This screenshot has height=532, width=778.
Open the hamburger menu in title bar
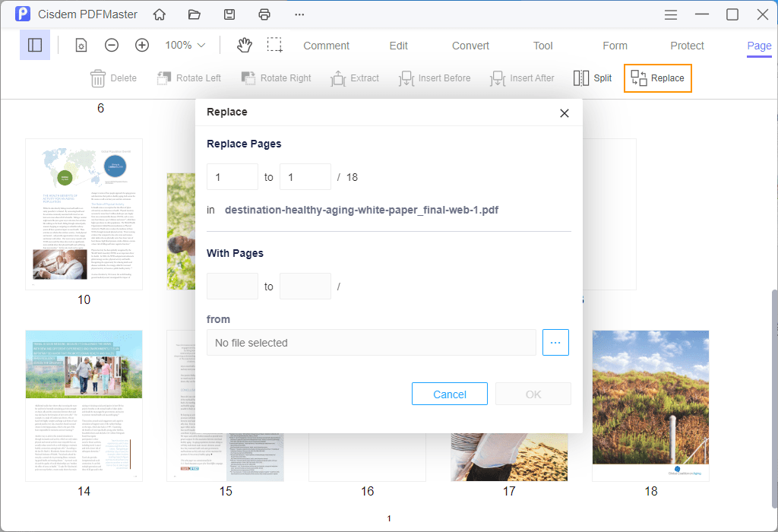pyautogui.click(x=671, y=14)
